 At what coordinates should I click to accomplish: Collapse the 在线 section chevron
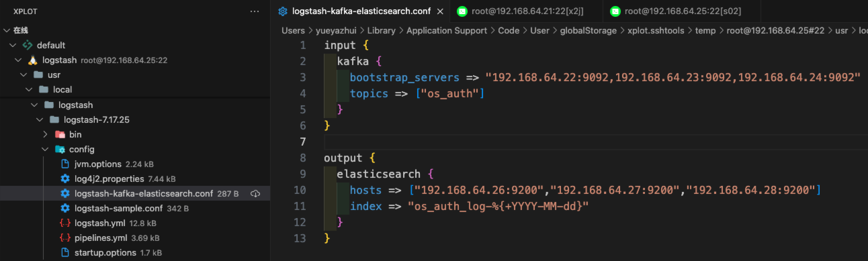7,30
